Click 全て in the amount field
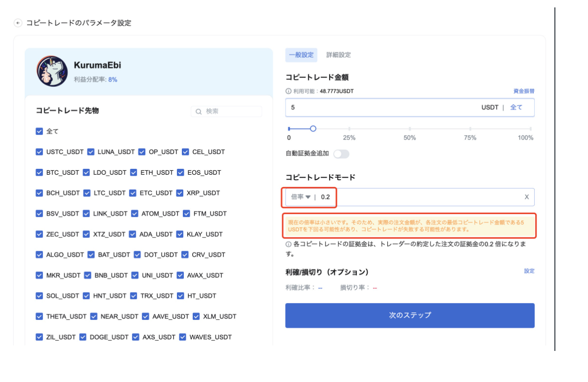The height and width of the screenshot is (382, 588). click(x=516, y=108)
